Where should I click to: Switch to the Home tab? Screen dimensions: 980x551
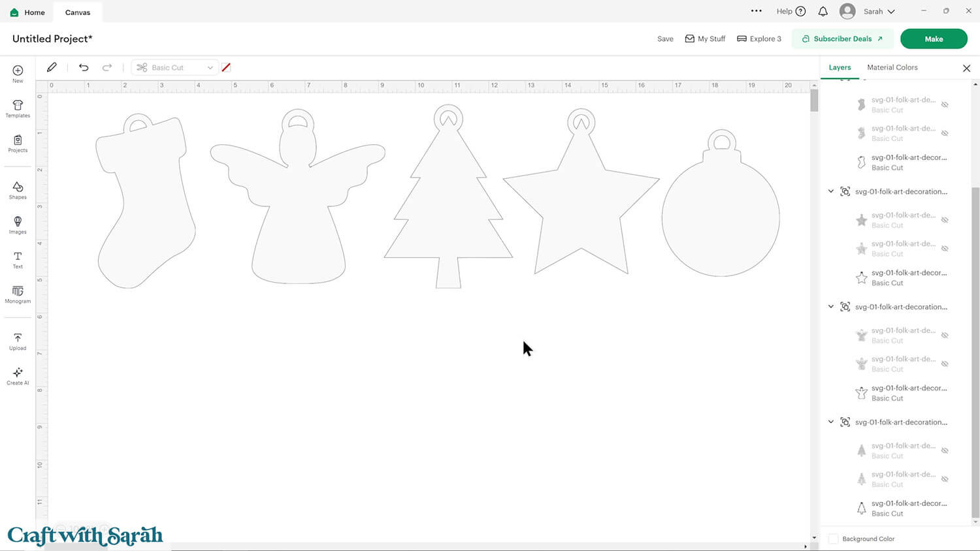tap(27, 12)
